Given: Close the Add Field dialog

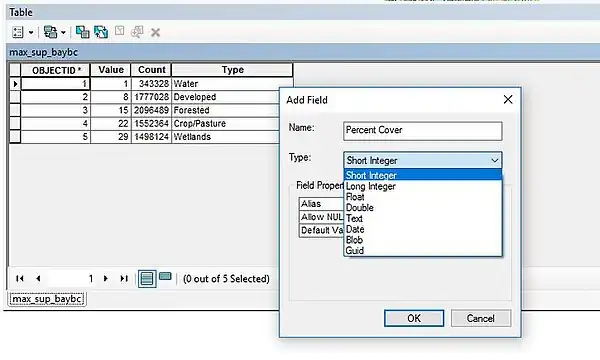Looking at the screenshot, I should 508,100.
